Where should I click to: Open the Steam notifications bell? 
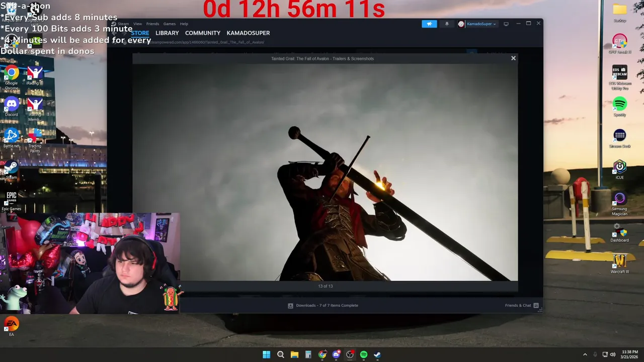tap(446, 24)
